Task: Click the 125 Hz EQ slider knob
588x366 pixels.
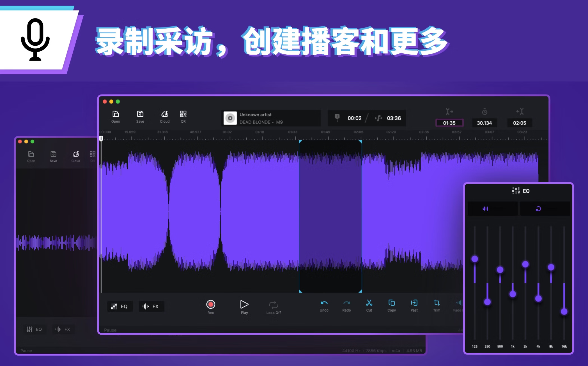Action: 475,259
